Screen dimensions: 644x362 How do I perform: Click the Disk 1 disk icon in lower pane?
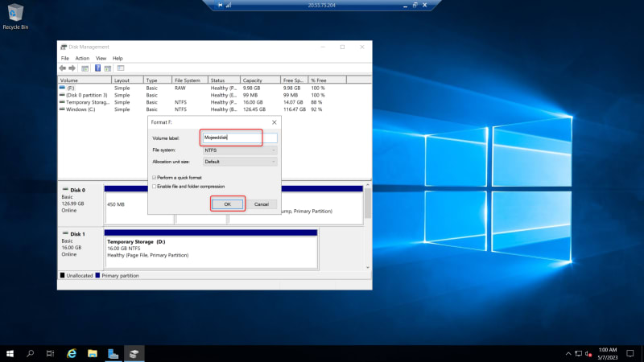[x=65, y=233]
